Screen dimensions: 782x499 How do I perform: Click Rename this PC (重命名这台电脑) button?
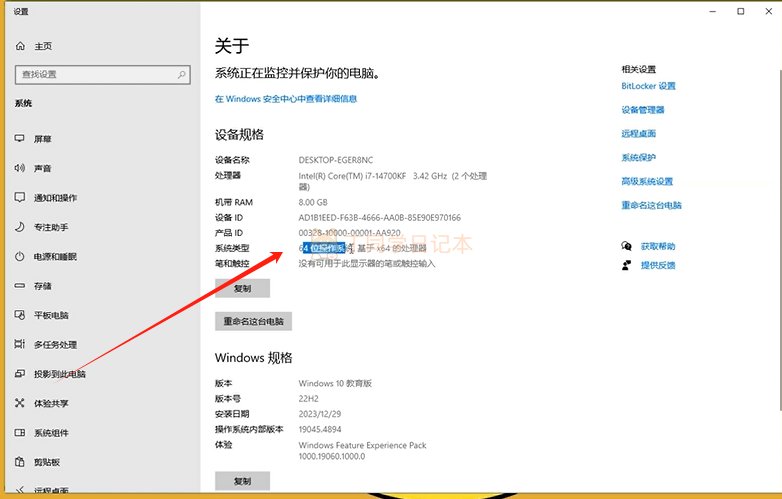[253, 322]
